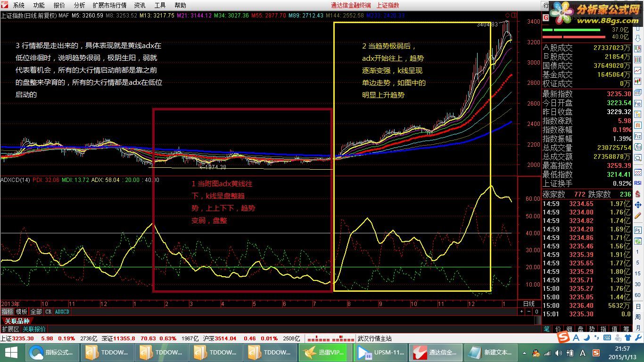Click the FS icon in right toolbar
Viewport: 644px width, 362px height.
[638, 230]
